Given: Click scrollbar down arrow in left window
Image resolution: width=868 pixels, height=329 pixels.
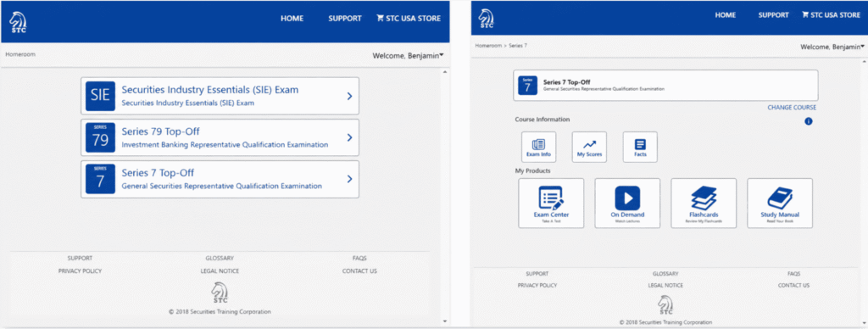Looking at the screenshot, I should pos(445,321).
